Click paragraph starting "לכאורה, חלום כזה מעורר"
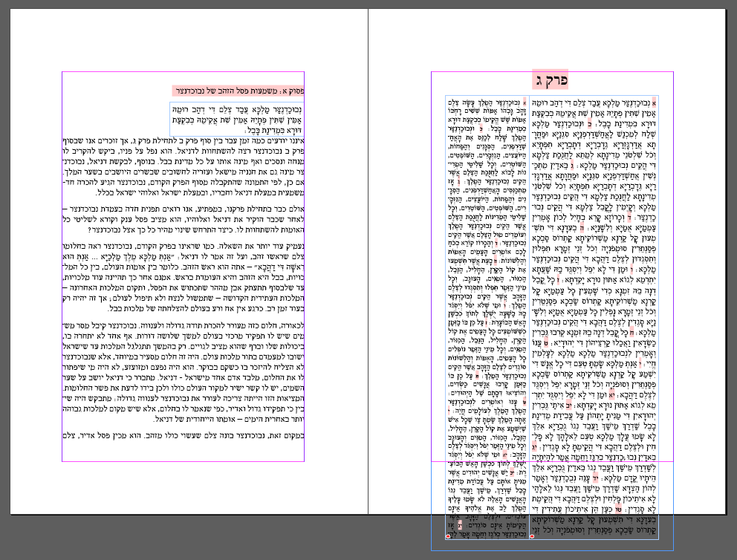 [x=184, y=372]
